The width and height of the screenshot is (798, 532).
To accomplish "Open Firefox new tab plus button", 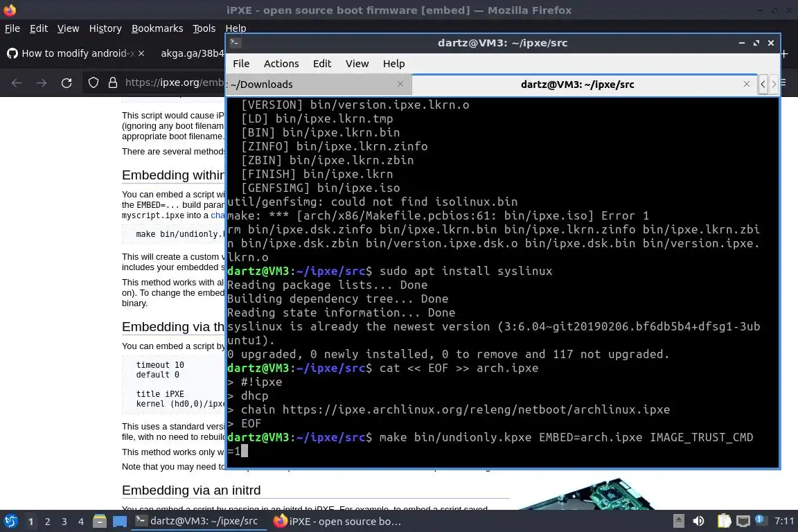I will point(784,53).
